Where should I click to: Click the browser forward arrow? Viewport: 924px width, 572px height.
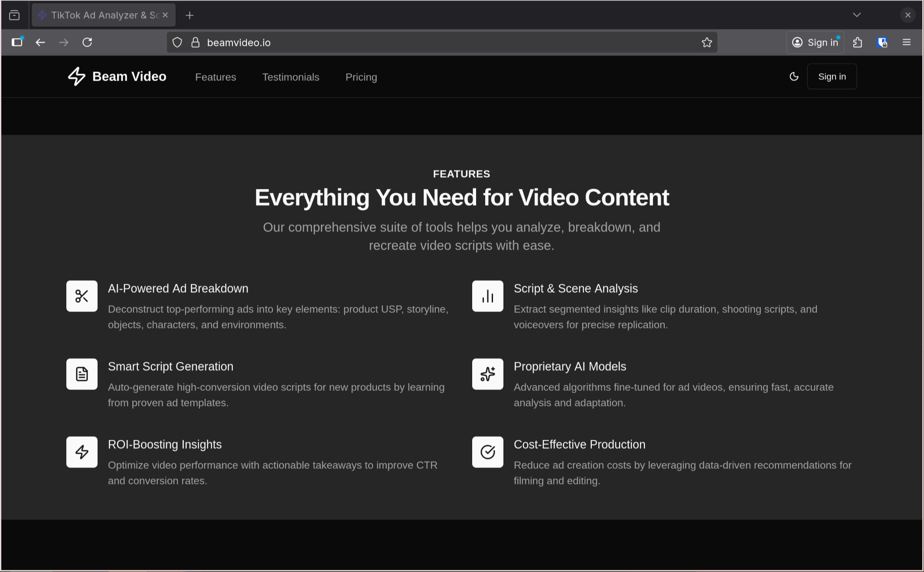click(x=64, y=42)
